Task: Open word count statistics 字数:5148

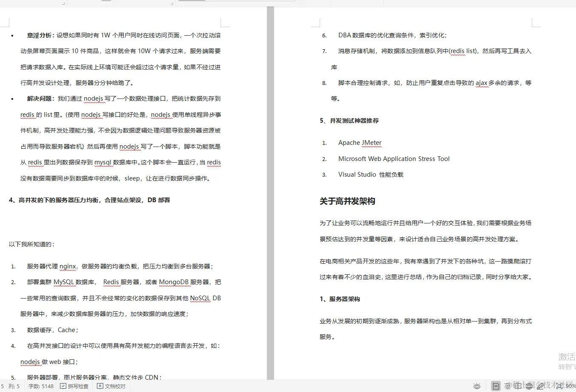Action: click(x=40, y=386)
